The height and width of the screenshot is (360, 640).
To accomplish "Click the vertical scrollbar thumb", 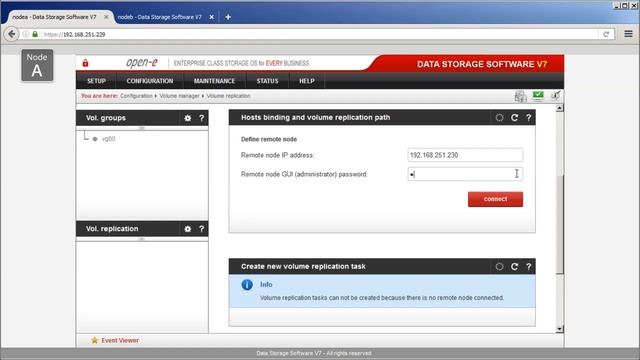I will [560, 224].
